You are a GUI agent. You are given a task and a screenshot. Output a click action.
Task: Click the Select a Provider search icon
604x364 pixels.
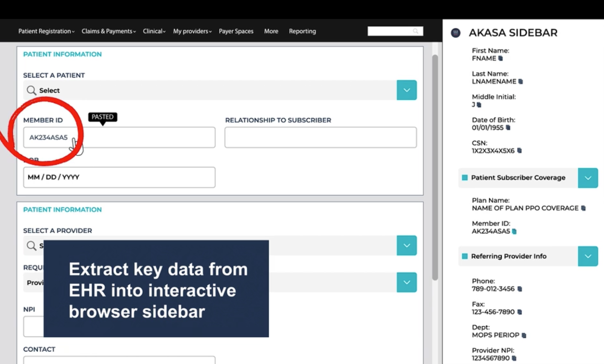pos(31,246)
